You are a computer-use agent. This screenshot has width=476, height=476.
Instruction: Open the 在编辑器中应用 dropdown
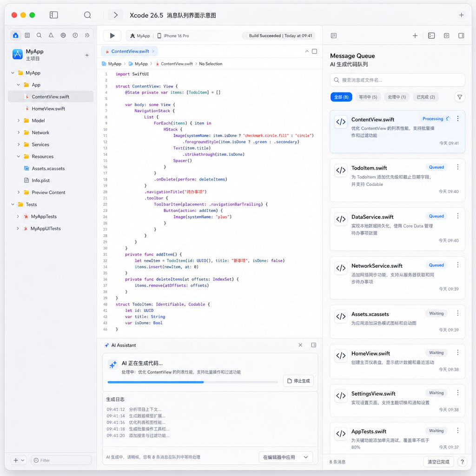(x=286, y=457)
